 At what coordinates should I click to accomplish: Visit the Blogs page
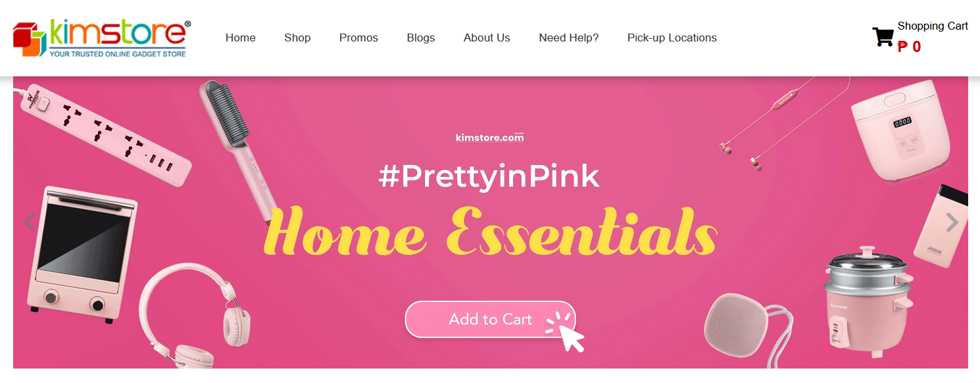pyautogui.click(x=420, y=38)
